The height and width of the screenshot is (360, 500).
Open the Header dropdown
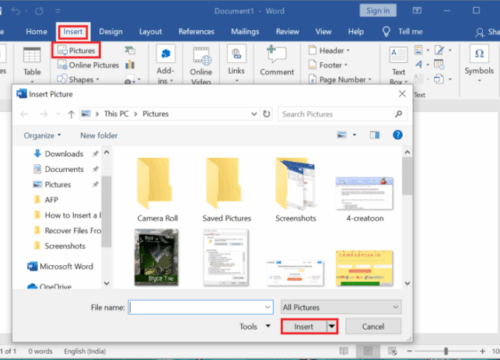click(x=329, y=50)
